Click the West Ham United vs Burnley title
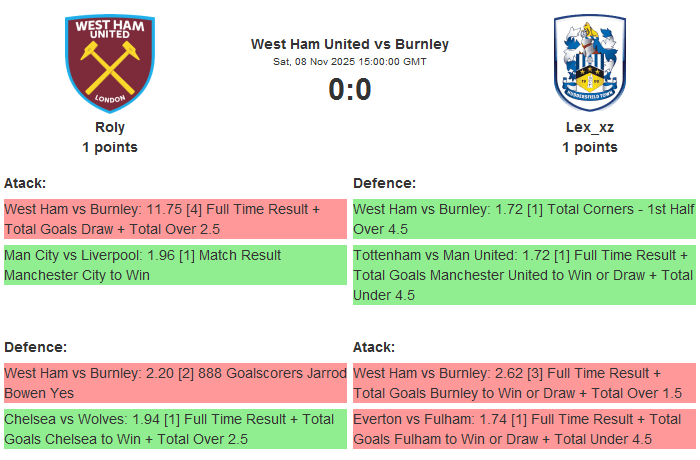 pos(350,44)
